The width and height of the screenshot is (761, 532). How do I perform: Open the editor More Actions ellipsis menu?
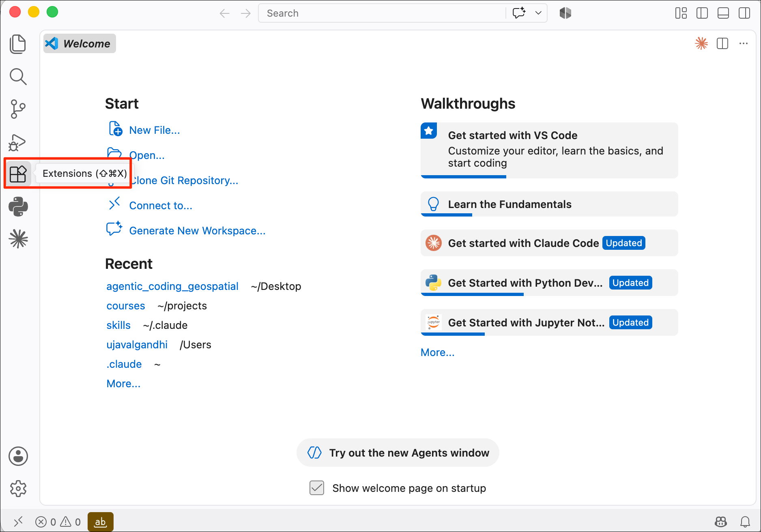pos(744,43)
